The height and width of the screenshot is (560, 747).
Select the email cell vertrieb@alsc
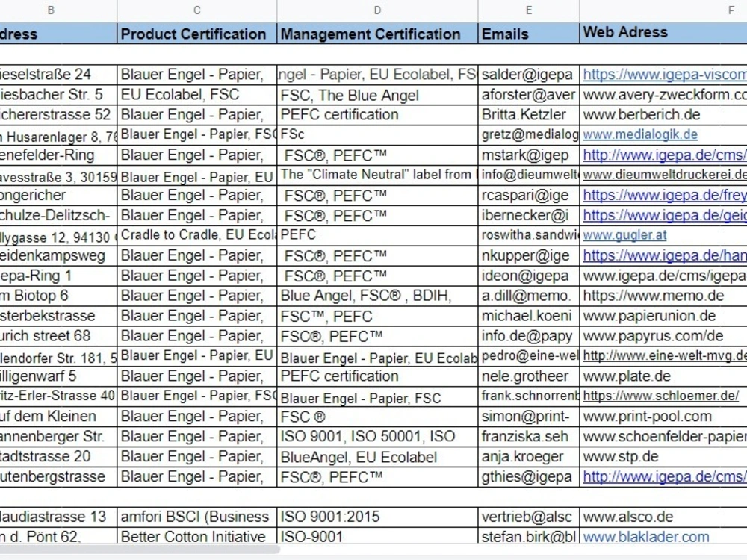point(529,517)
